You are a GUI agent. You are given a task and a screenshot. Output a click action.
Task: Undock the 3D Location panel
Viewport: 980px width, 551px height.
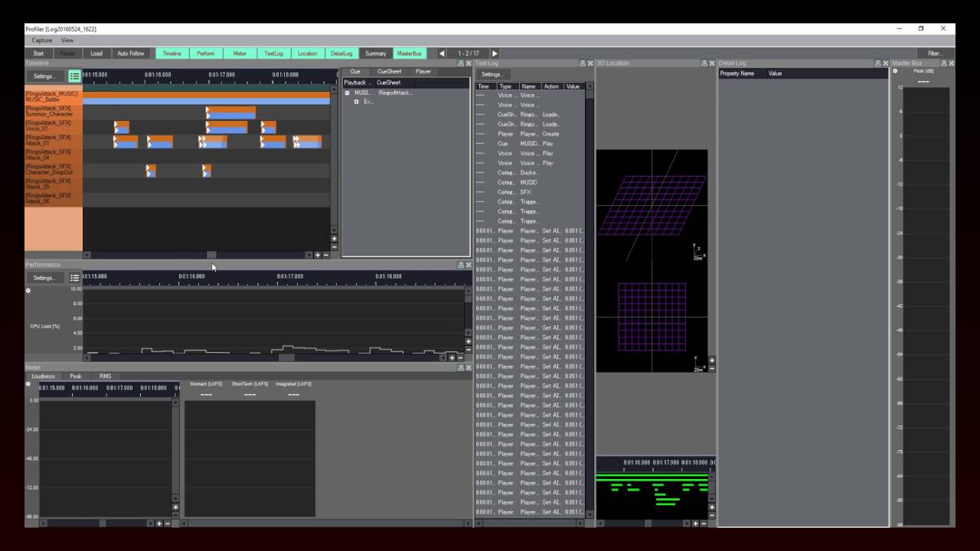coord(704,63)
